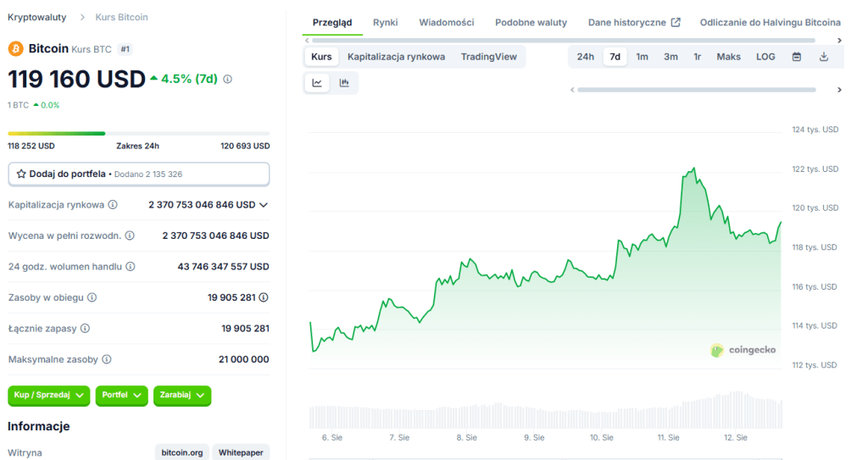Click the info icon next to 4.5% (7d)
Viewport: 868px width, 460px height.
tap(227, 79)
